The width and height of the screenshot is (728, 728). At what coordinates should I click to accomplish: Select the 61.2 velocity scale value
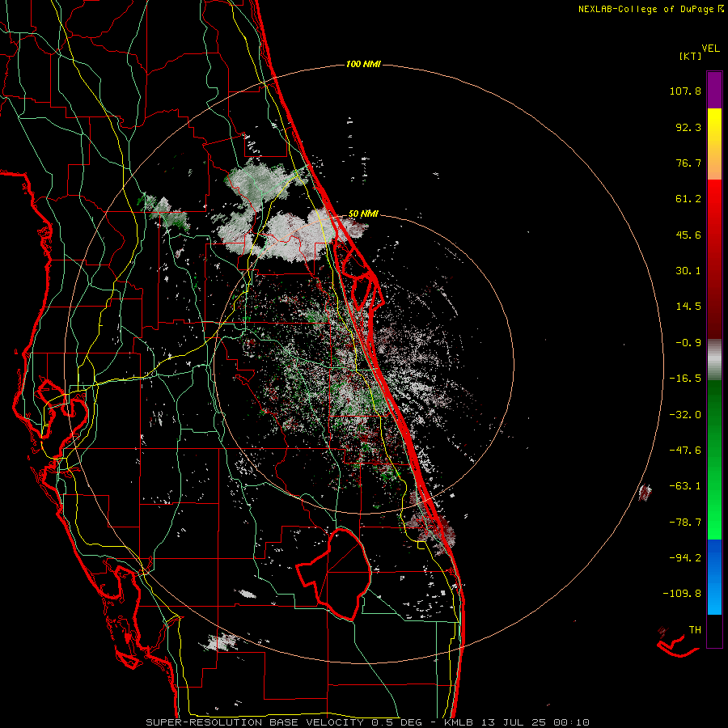pos(688,199)
